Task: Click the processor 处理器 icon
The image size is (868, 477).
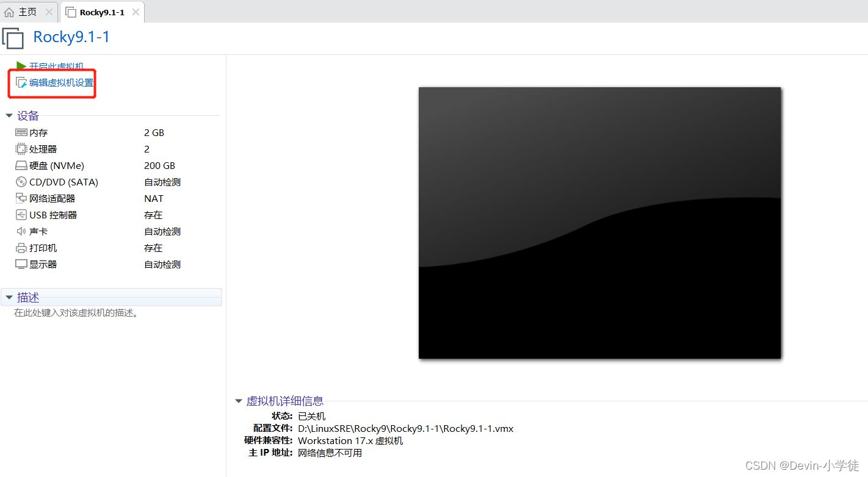Action: [21, 149]
